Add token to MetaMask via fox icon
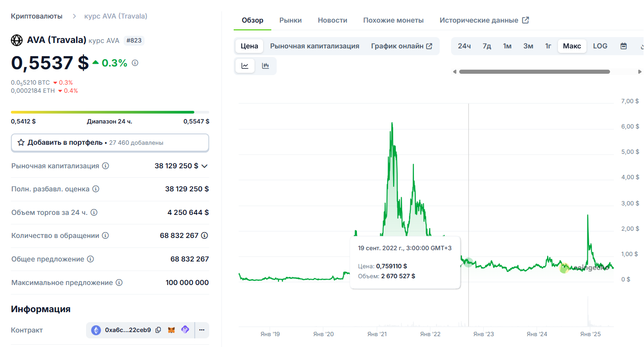Screen dimensions: 644x347 click(x=172, y=330)
